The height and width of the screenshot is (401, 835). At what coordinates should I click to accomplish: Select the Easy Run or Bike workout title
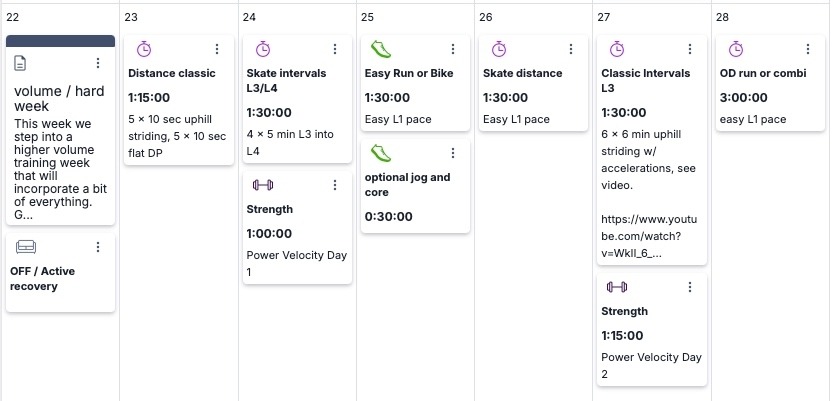coord(409,73)
